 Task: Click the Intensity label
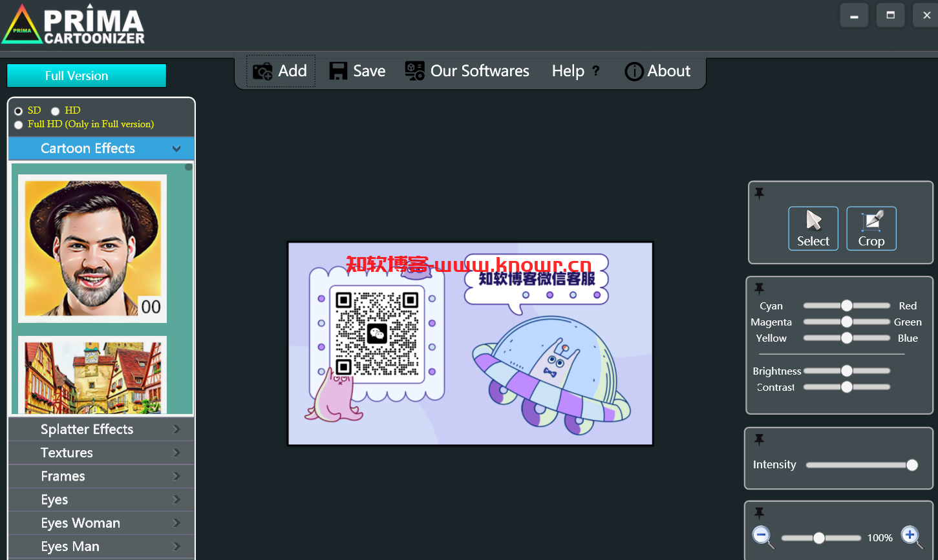774,464
